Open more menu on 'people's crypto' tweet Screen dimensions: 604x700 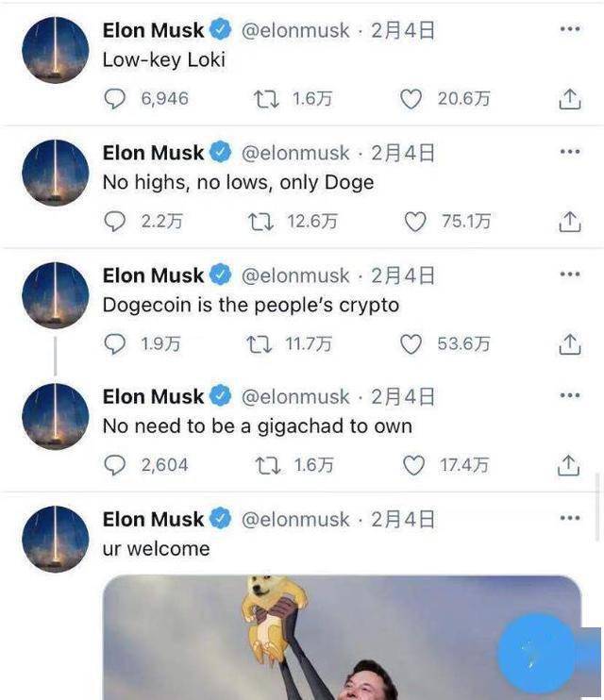pos(570,275)
